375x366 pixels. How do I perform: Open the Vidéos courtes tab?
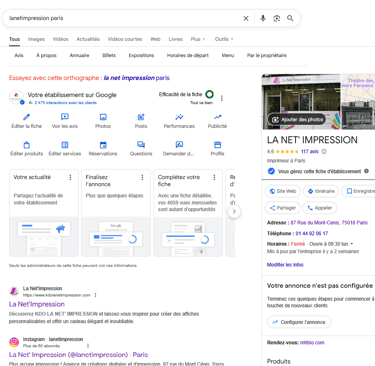(125, 39)
